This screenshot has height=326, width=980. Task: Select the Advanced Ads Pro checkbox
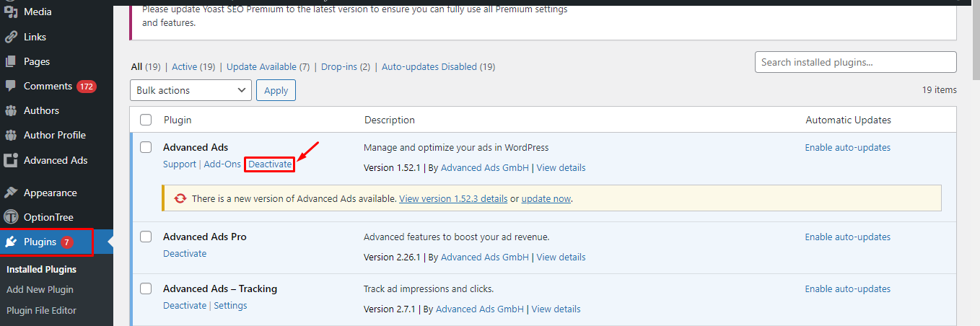[146, 237]
